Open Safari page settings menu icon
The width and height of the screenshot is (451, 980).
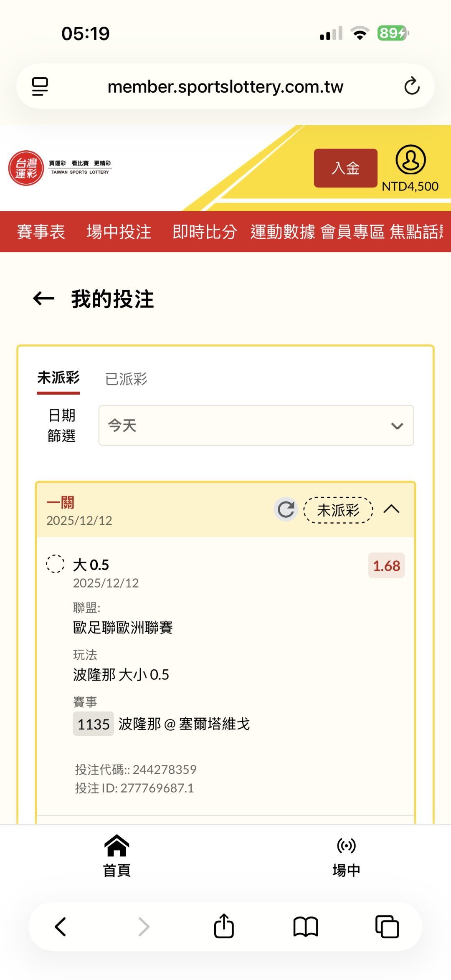tap(40, 86)
